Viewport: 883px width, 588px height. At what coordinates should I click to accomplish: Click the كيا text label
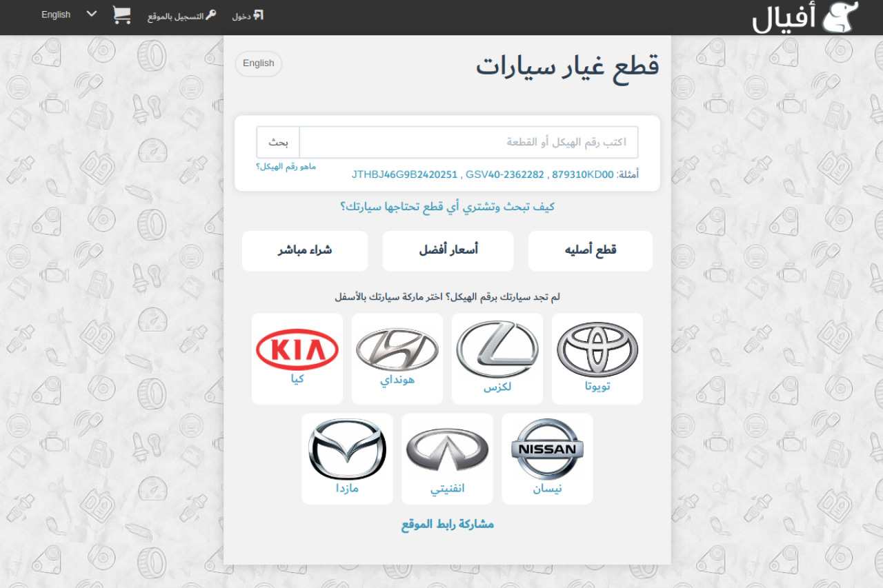tap(297, 378)
